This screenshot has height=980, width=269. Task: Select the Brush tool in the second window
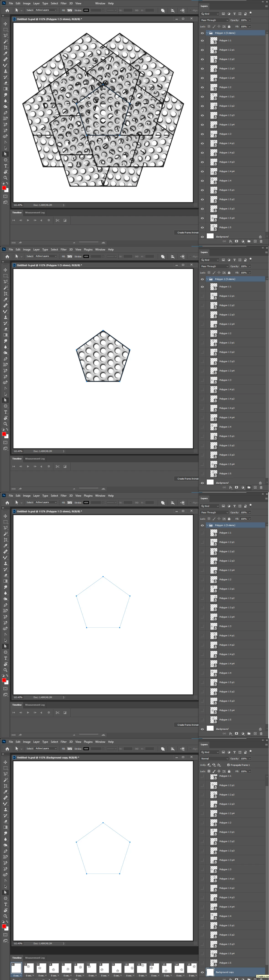(x=5, y=311)
